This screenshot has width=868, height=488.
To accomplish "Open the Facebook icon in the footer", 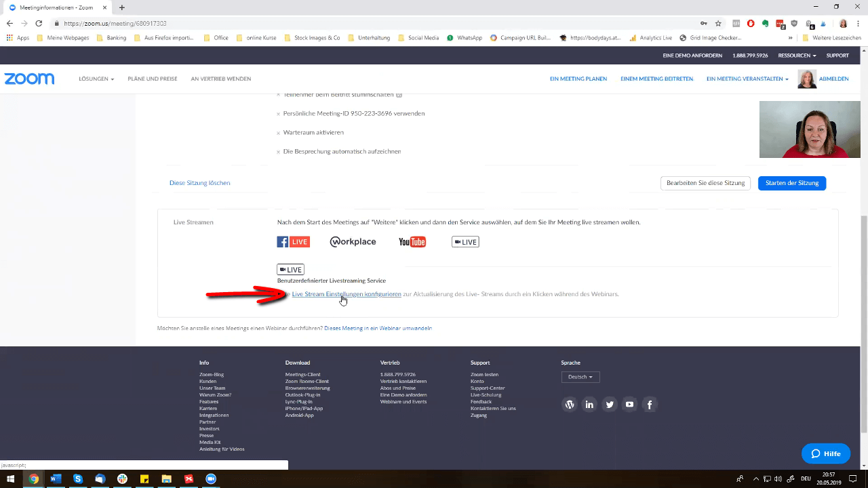I will click(650, 405).
